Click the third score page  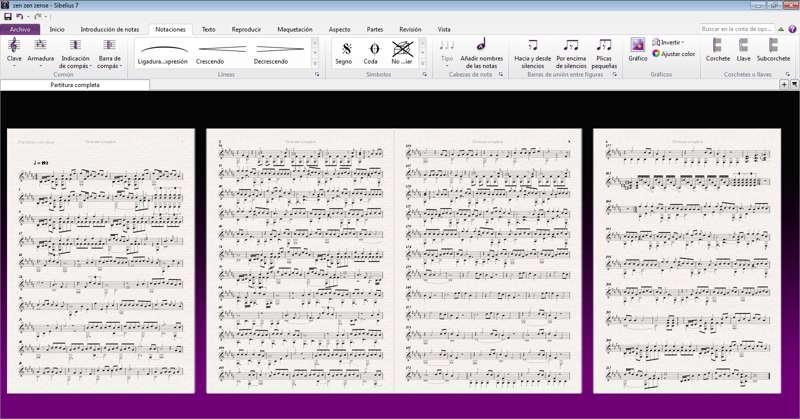pos(488,261)
